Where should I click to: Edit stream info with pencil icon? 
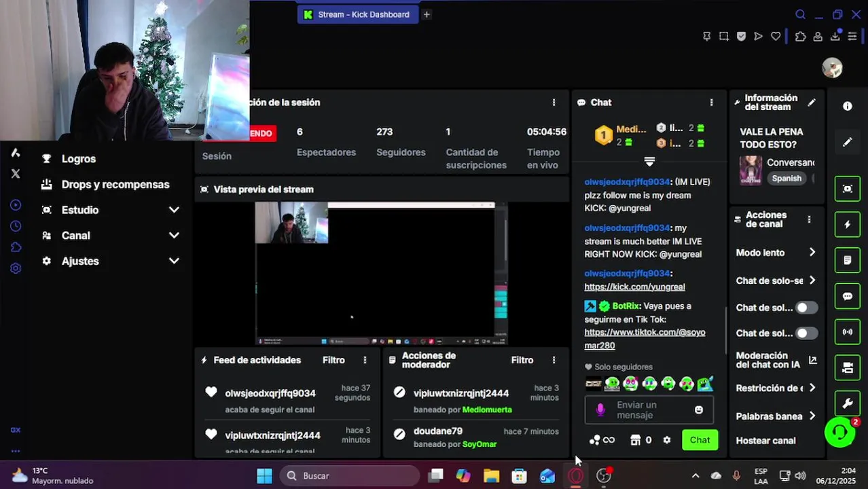pyautogui.click(x=812, y=103)
